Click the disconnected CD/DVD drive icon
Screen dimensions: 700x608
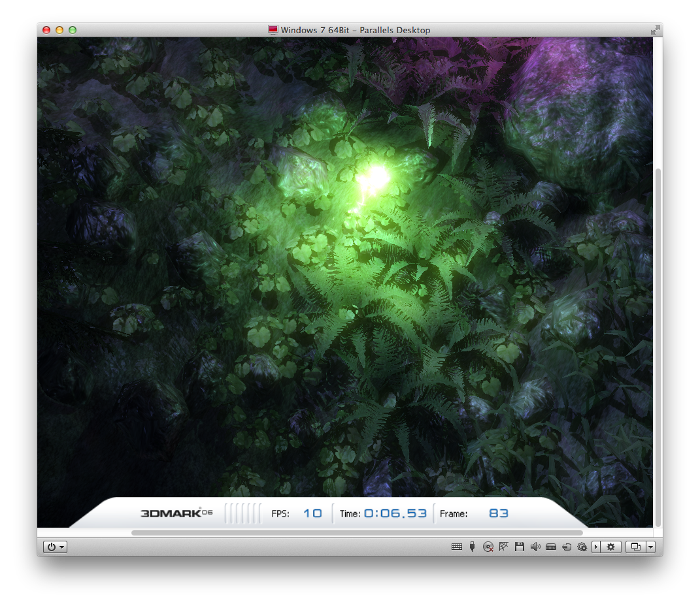coord(488,547)
